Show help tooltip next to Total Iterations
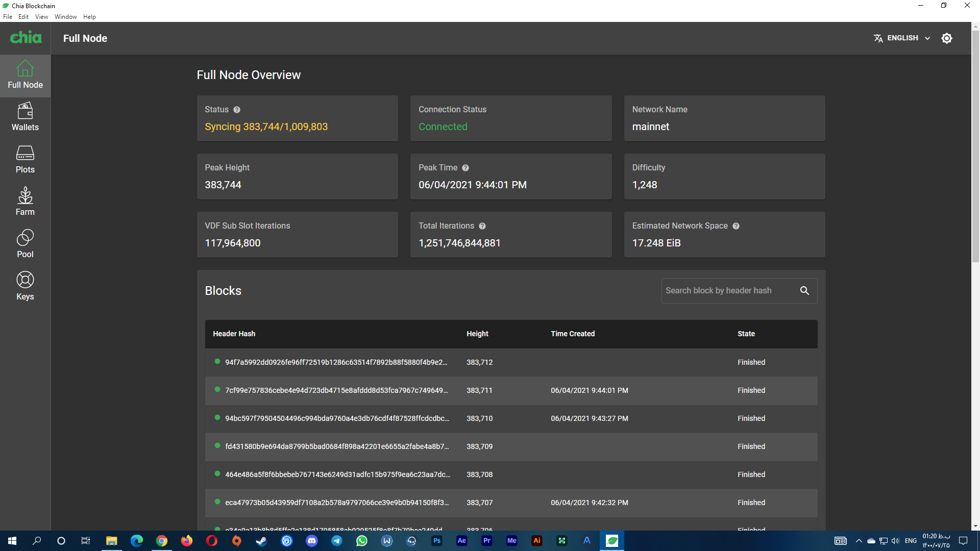The width and height of the screenshot is (980, 551). point(482,226)
